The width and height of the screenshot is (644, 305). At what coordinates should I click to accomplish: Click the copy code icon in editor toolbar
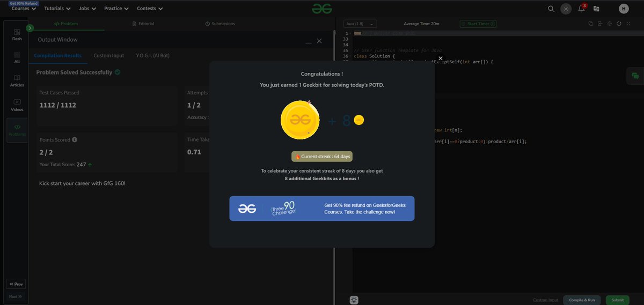[590, 24]
